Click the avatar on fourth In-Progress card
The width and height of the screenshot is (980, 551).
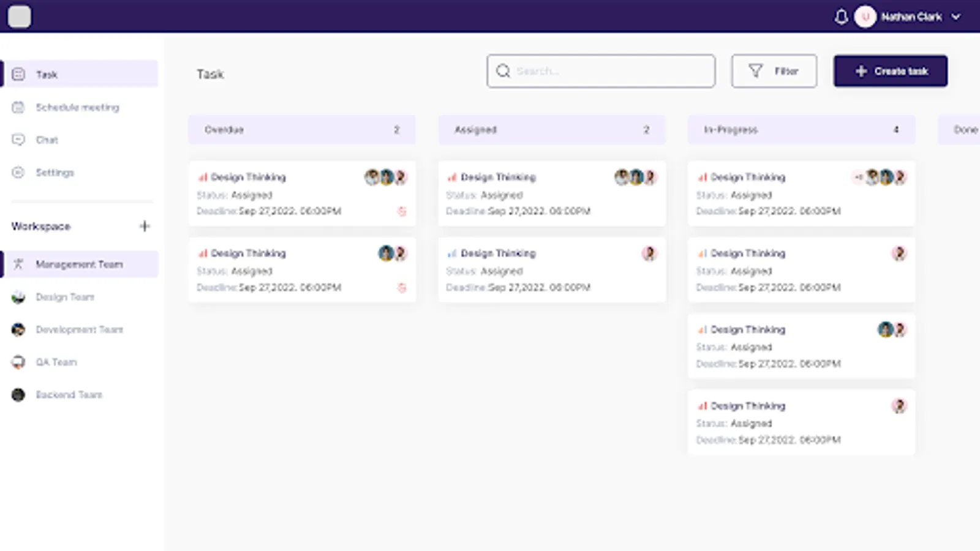point(899,405)
